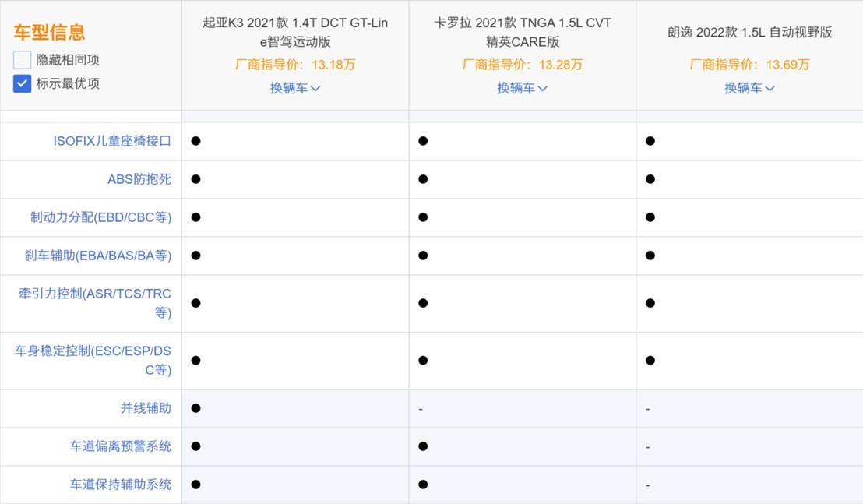Open 牵引力控制(ASR/TCS/TRC等) explanation link
The width and height of the screenshot is (863, 504).
point(95,303)
